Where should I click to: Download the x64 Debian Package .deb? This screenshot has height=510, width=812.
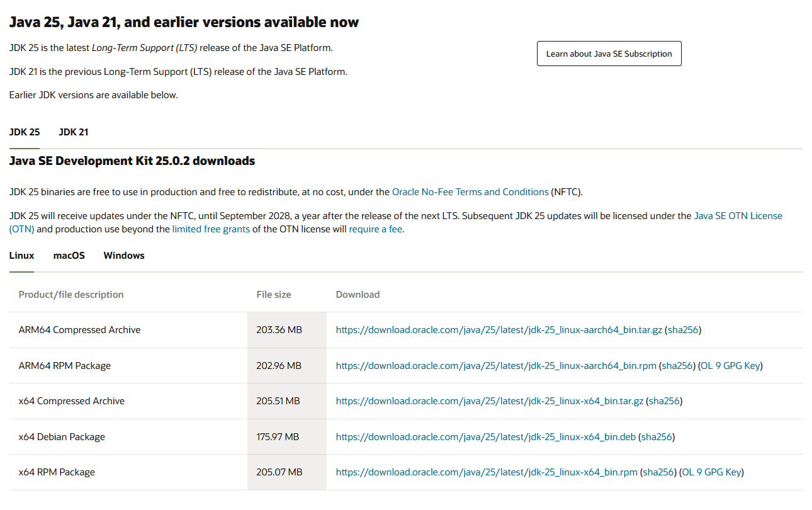485,437
